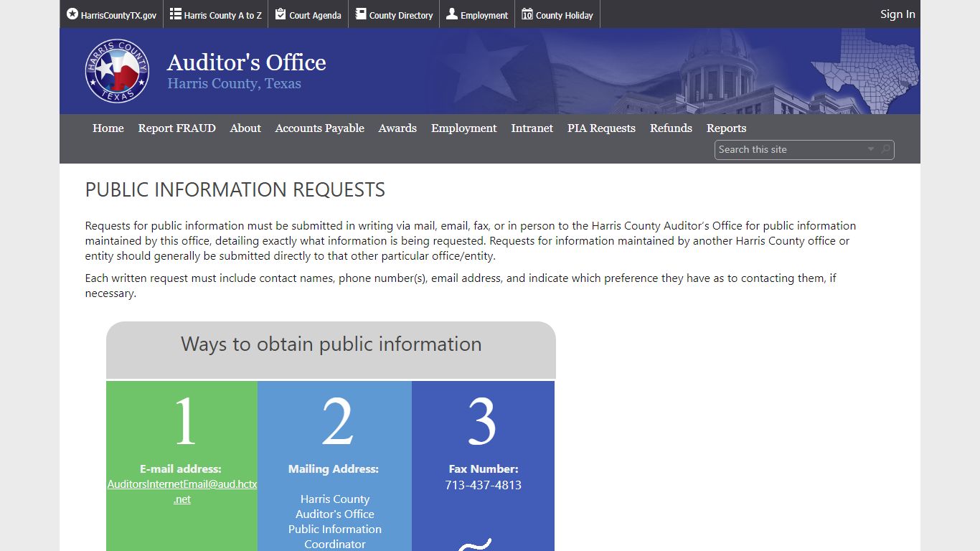Open the Awards menu item

point(397,128)
